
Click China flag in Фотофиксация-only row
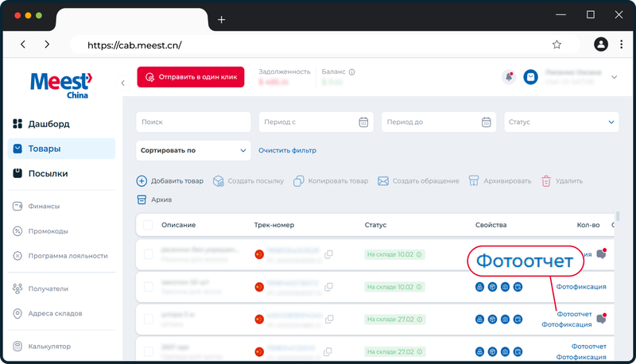259,287
